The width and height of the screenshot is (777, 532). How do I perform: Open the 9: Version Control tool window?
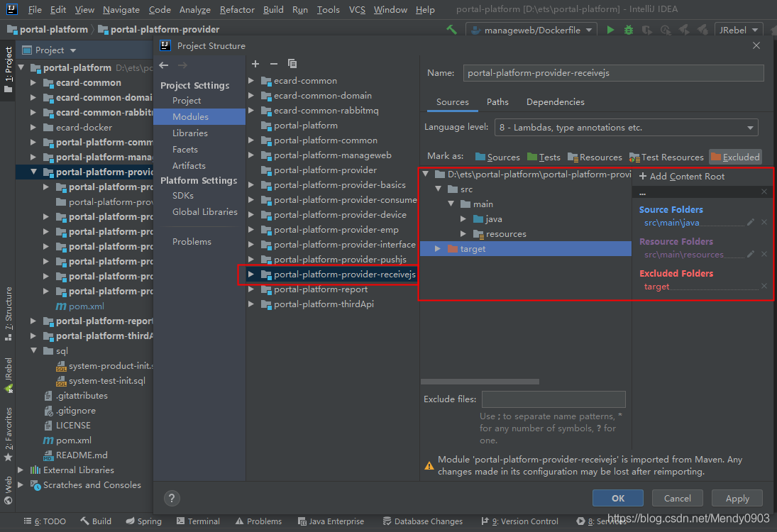pyautogui.click(x=519, y=521)
